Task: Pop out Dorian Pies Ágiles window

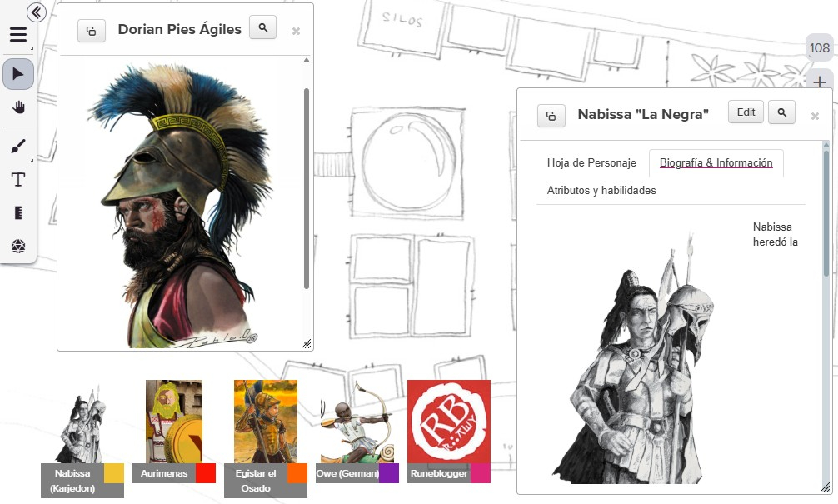Action: [91, 31]
